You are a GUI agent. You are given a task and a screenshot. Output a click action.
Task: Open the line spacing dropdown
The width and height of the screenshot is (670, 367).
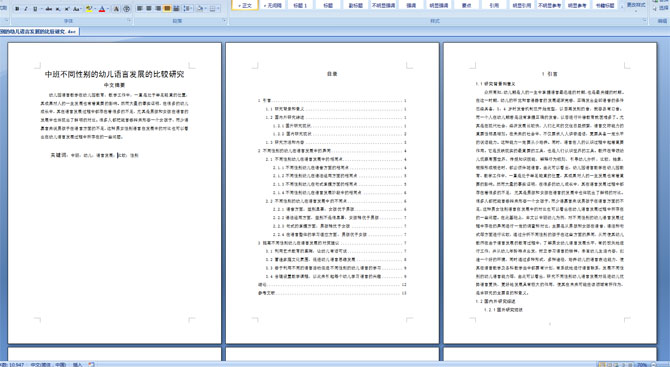coord(187,9)
